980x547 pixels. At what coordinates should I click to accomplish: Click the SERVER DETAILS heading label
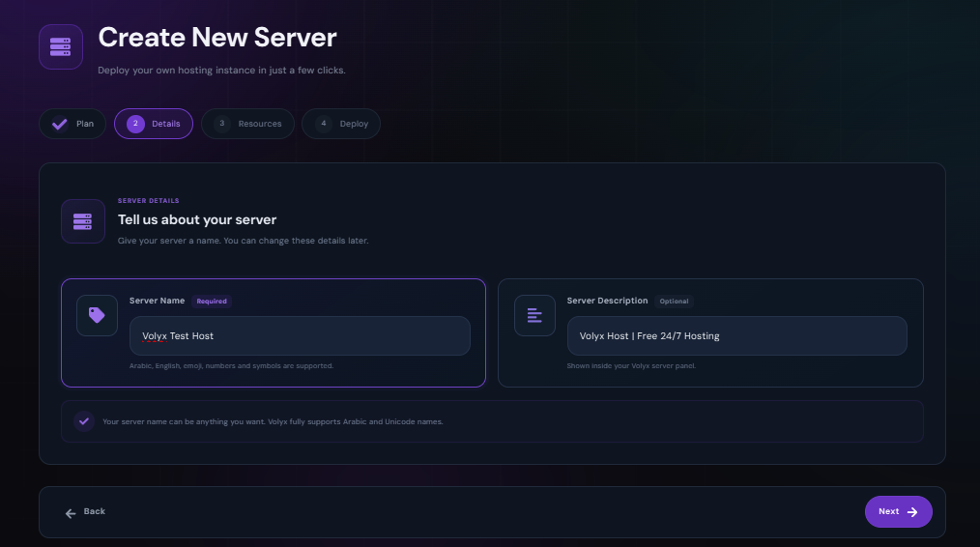click(x=149, y=201)
